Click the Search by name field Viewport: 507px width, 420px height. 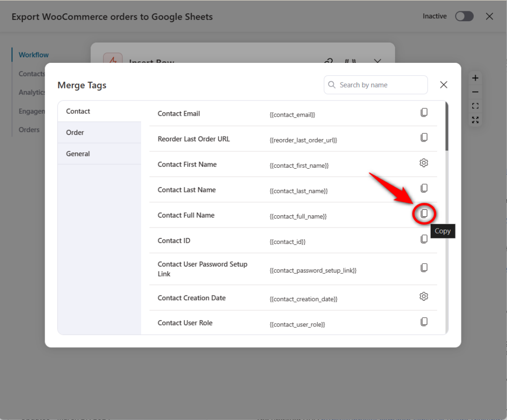(376, 85)
